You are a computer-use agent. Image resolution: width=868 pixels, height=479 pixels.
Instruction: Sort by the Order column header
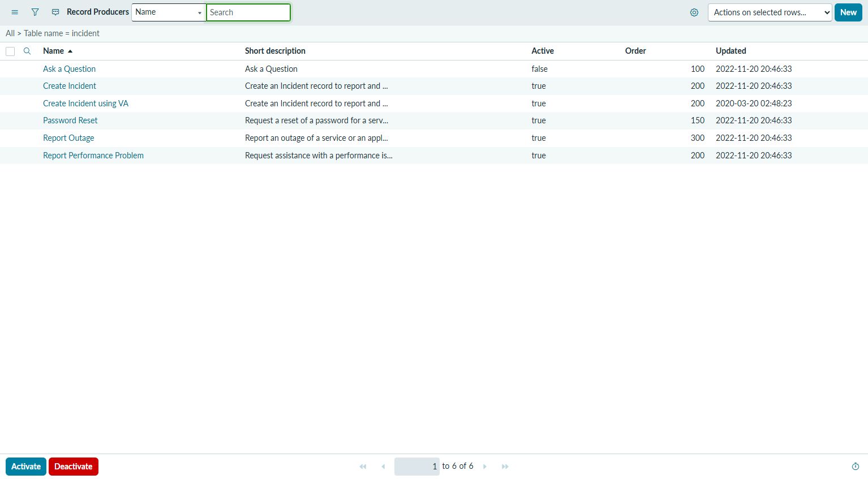(x=635, y=51)
